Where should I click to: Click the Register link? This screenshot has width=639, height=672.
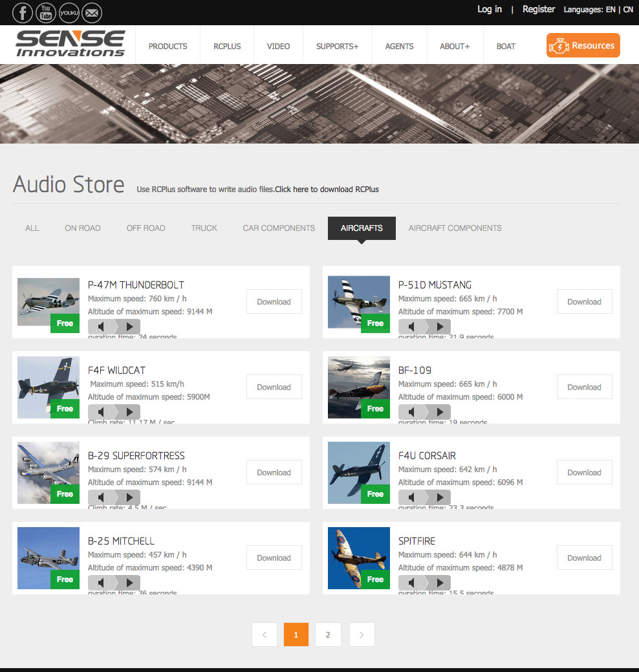[539, 10]
